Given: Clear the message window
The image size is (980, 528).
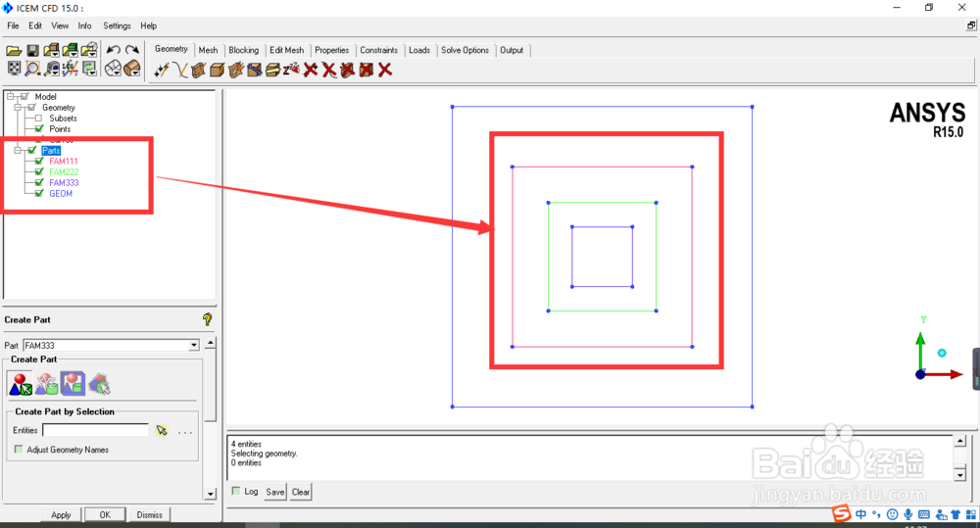Looking at the screenshot, I should [301, 492].
